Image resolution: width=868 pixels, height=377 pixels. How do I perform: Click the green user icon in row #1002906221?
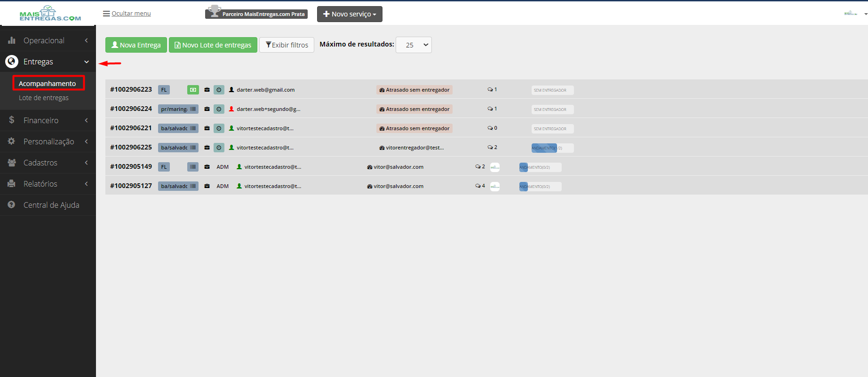click(x=231, y=128)
